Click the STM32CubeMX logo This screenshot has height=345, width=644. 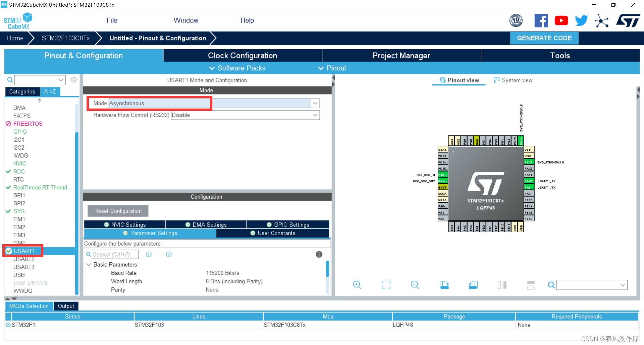[x=18, y=21]
